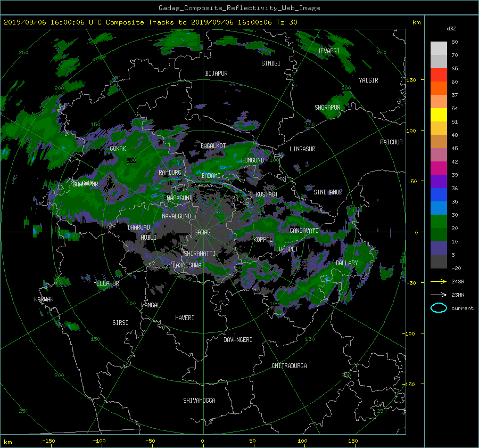Select the purple 10 dBZ color swatch
The image size is (479, 448).
point(439,248)
